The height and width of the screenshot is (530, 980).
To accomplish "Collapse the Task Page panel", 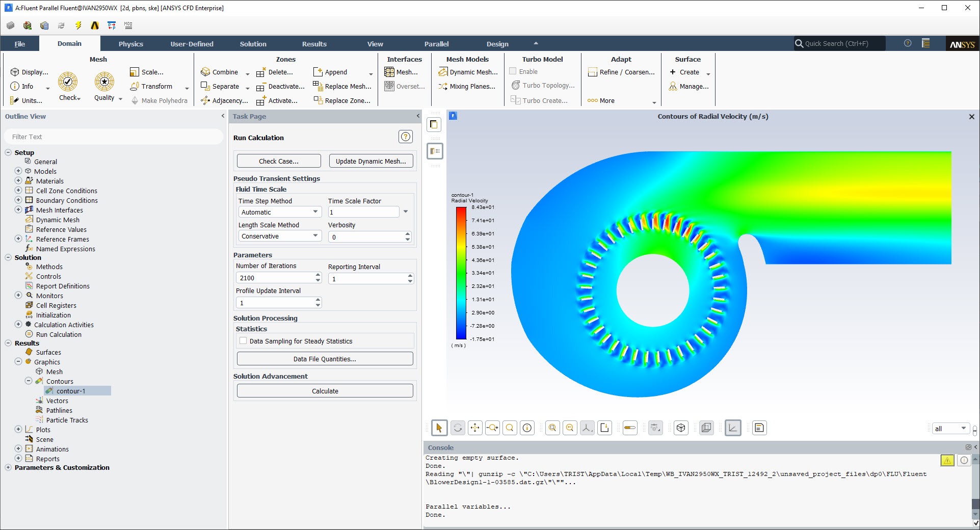I will pyautogui.click(x=418, y=116).
